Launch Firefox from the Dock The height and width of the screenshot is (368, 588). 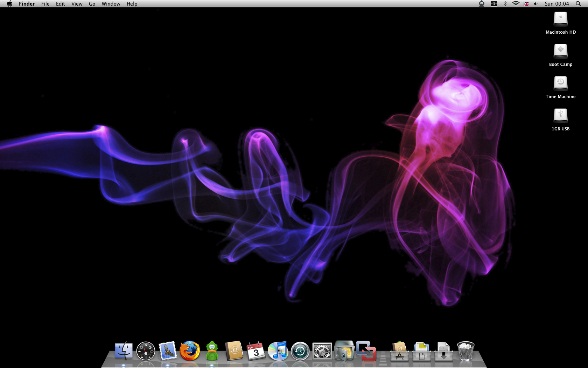190,351
